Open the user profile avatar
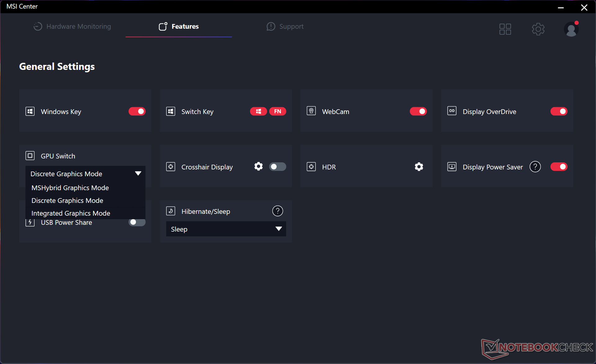The width and height of the screenshot is (596, 364). 571,29
